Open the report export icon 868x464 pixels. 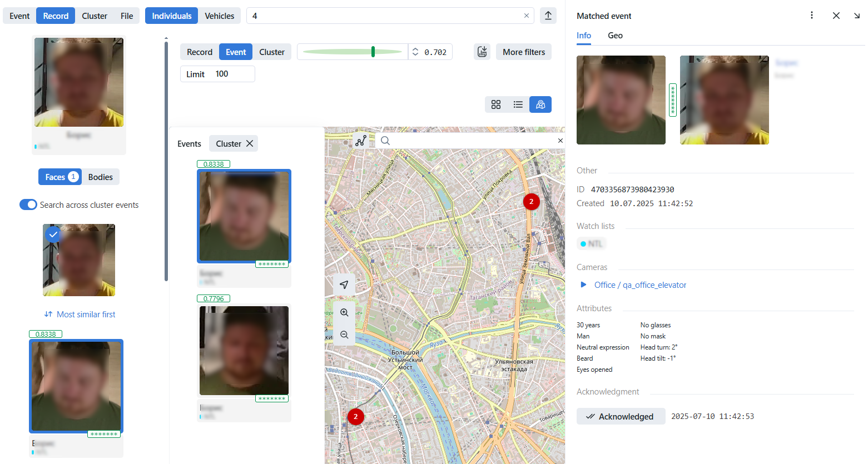(482, 51)
